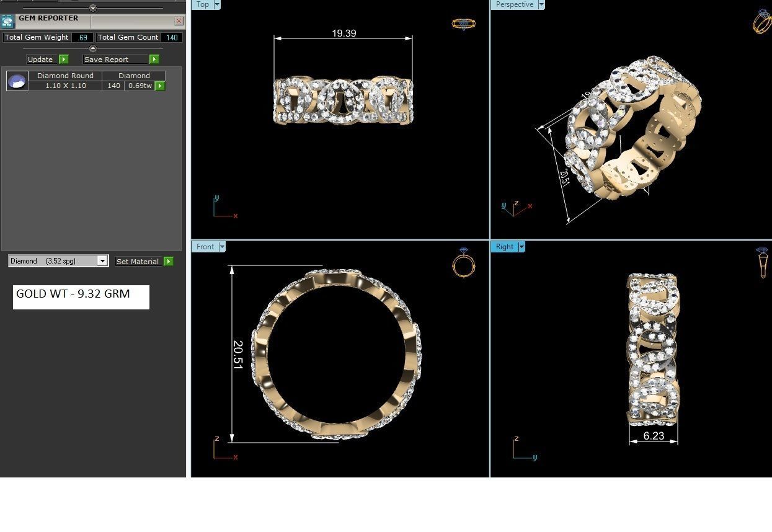Click the green arrow beside Save Report
The image size is (772, 532).
[154, 59]
